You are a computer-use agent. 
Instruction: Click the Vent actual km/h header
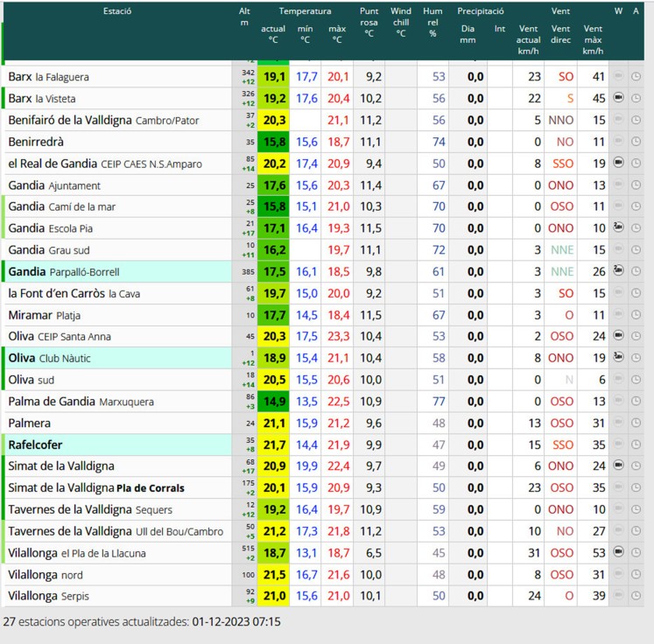(x=529, y=39)
